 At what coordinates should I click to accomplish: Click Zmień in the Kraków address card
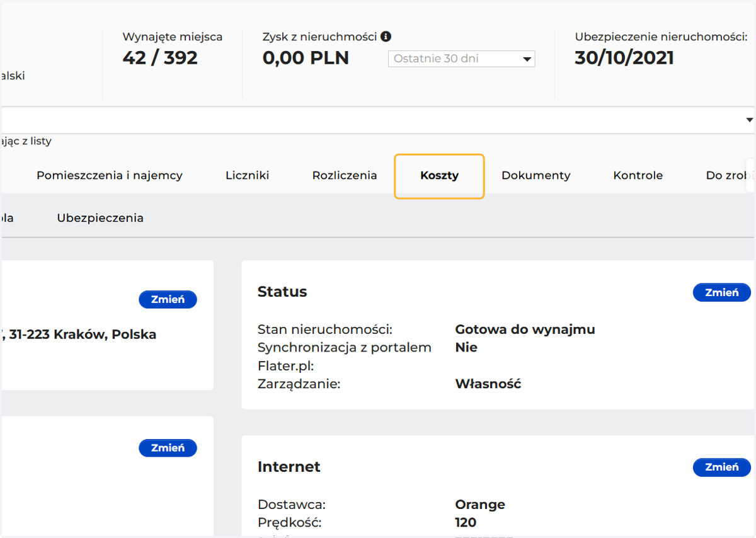[x=168, y=299]
